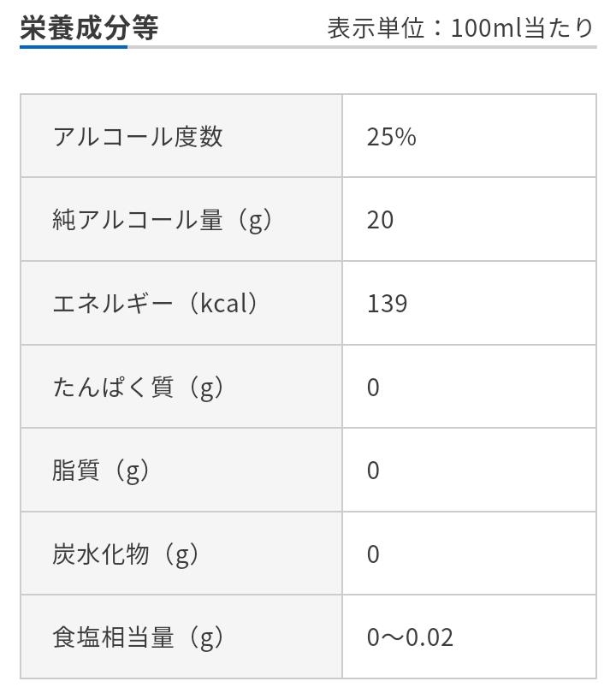Click the 0 value for 脂質

(373, 471)
